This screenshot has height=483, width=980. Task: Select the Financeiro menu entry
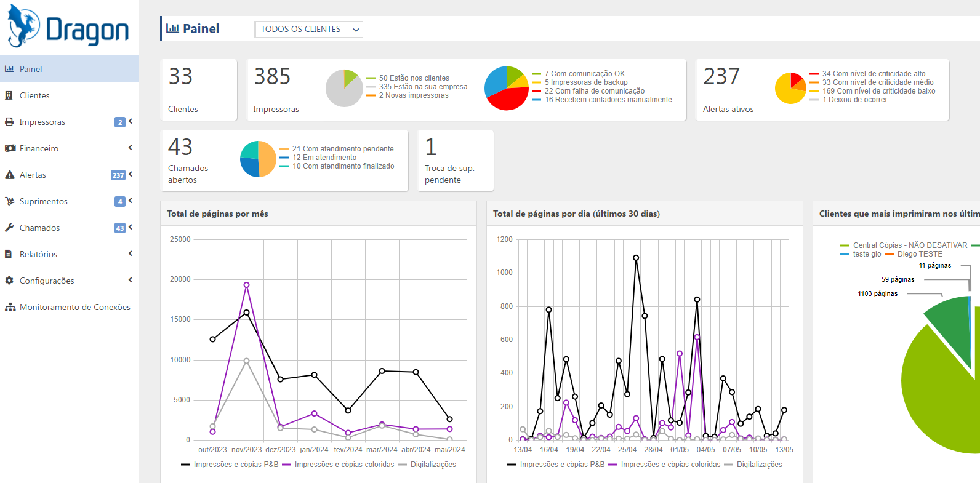click(69, 148)
